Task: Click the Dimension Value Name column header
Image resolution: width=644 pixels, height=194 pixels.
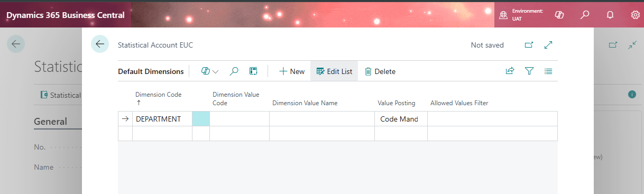Action: click(305, 103)
